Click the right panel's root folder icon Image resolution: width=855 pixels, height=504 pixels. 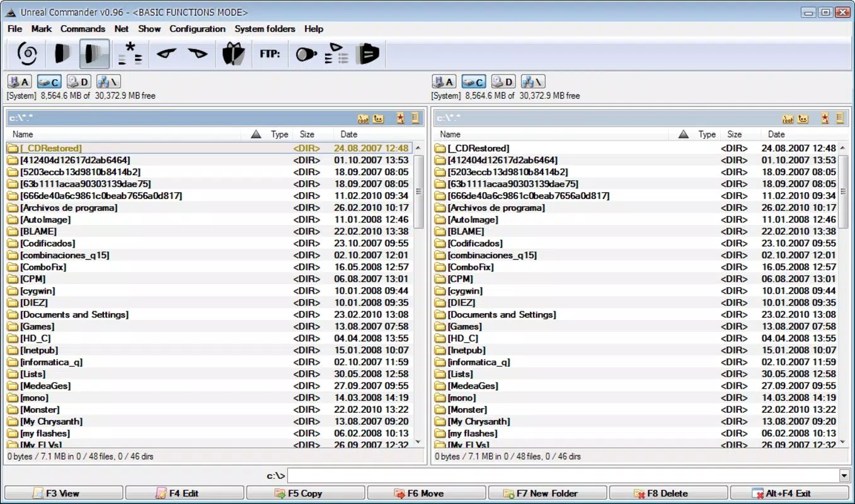pos(788,118)
